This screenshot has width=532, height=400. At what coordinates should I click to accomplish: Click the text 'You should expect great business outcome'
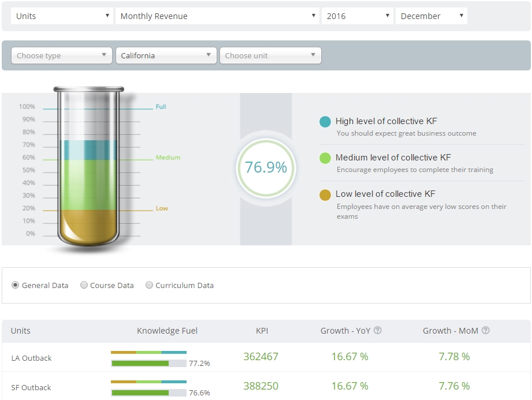point(407,133)
